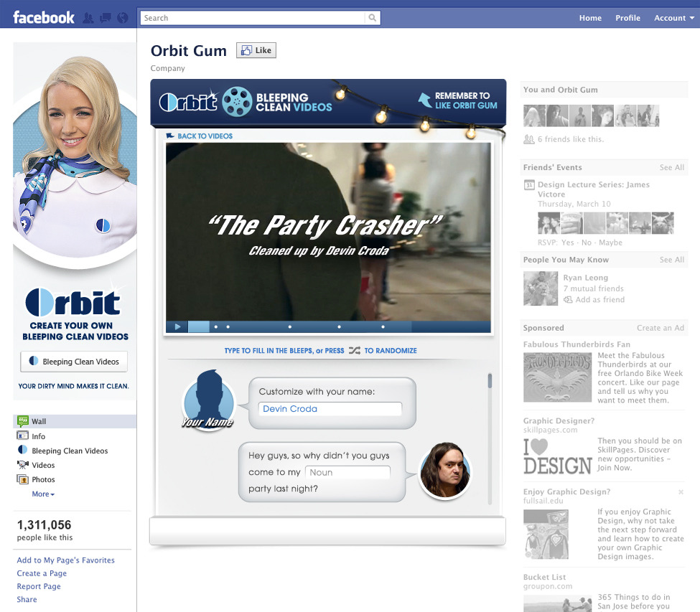Click the Fabulous Thunderbirds ad image

click(558, 377)
